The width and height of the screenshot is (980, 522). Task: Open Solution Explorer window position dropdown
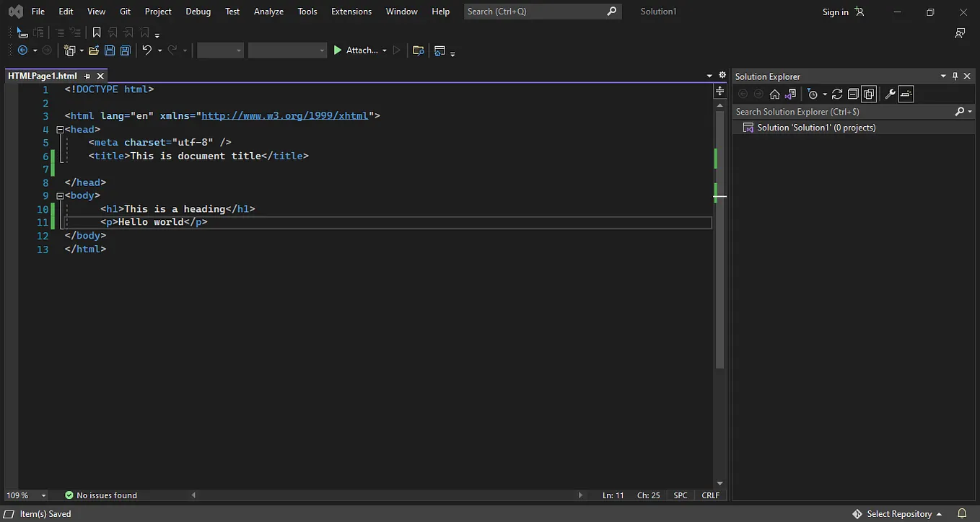pos(943,76)
